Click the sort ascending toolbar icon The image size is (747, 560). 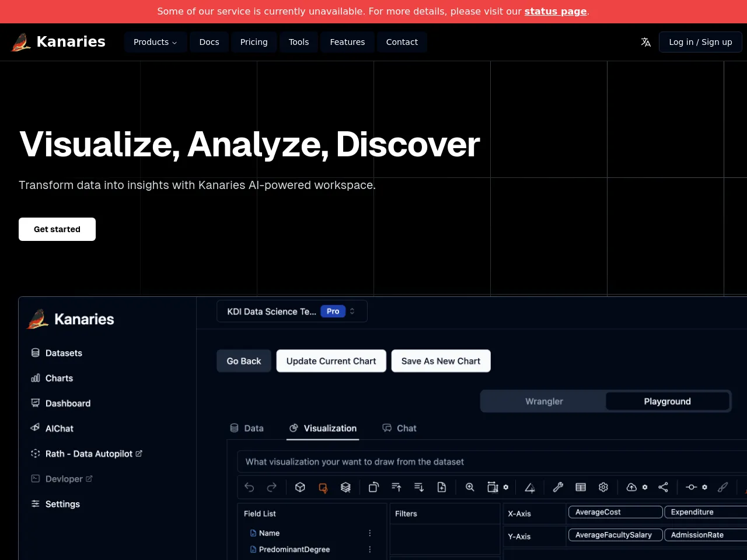pos(396,487)
